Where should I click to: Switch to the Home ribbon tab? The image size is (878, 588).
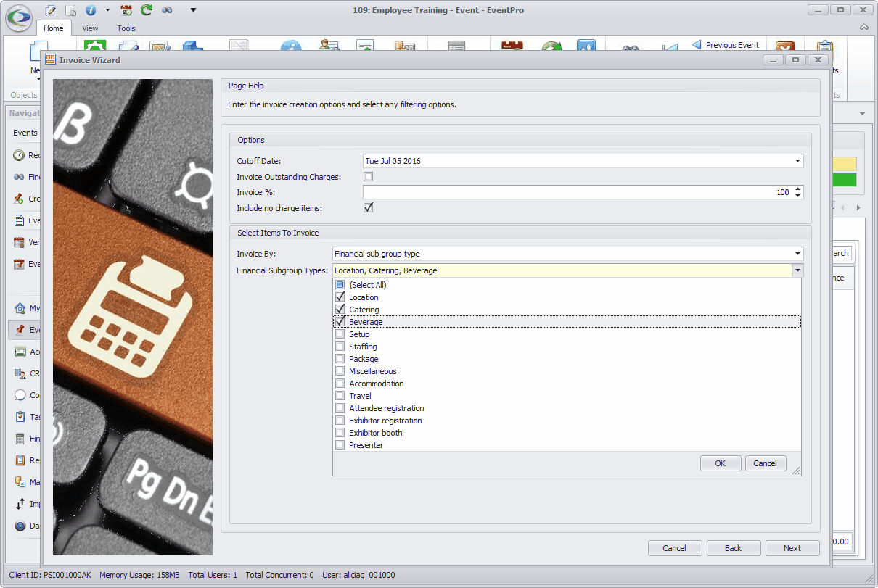pyautogui.click(x=54, y=28)
